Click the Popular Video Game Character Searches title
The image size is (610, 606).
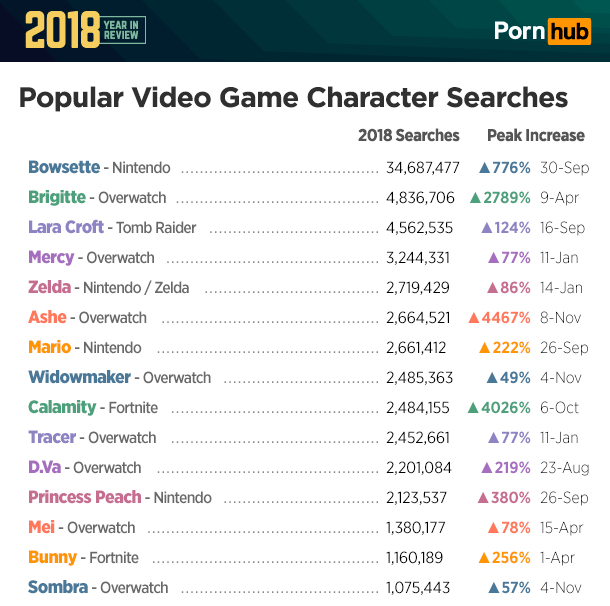pos(294,98)
